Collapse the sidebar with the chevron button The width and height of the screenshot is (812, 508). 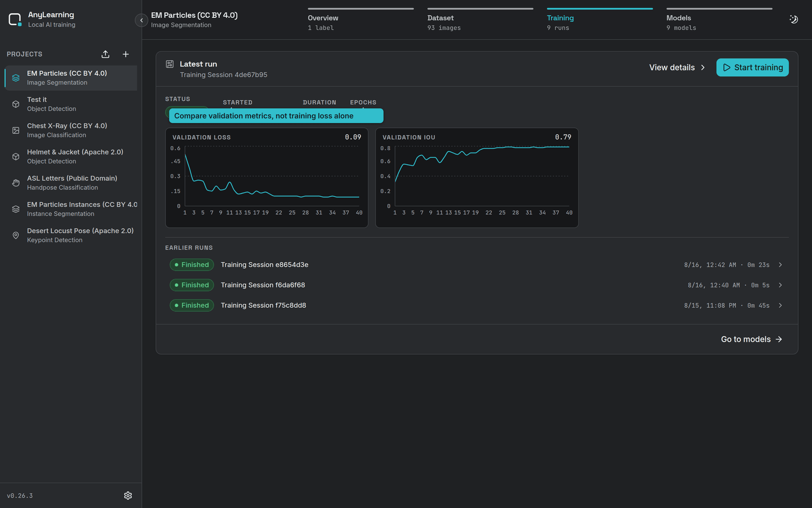click(x=142, y=20)
